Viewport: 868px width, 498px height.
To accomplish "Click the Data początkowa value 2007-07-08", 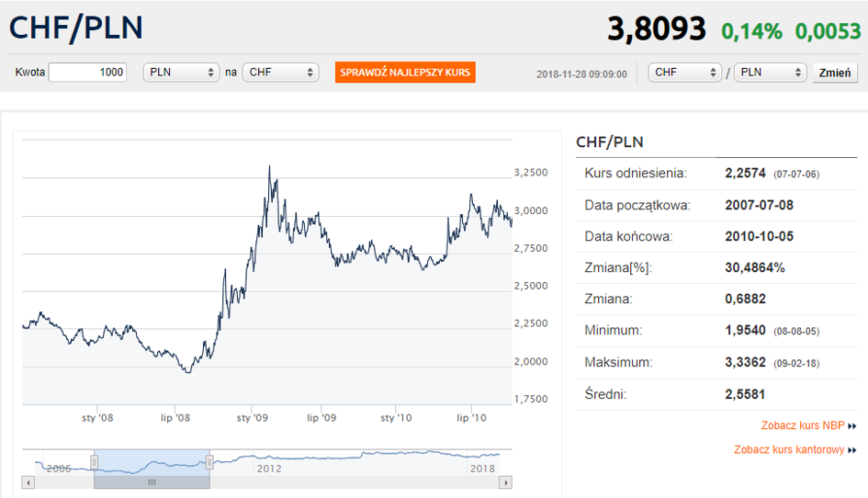I will click(x=759, y=206).
